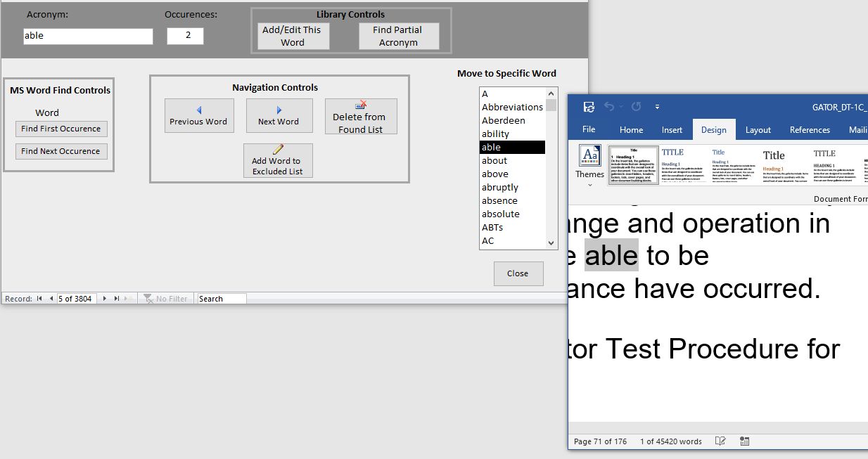868x459 pixels.
Task: Select 'abruptly' in the word list
Action: [x=512, y=187]
